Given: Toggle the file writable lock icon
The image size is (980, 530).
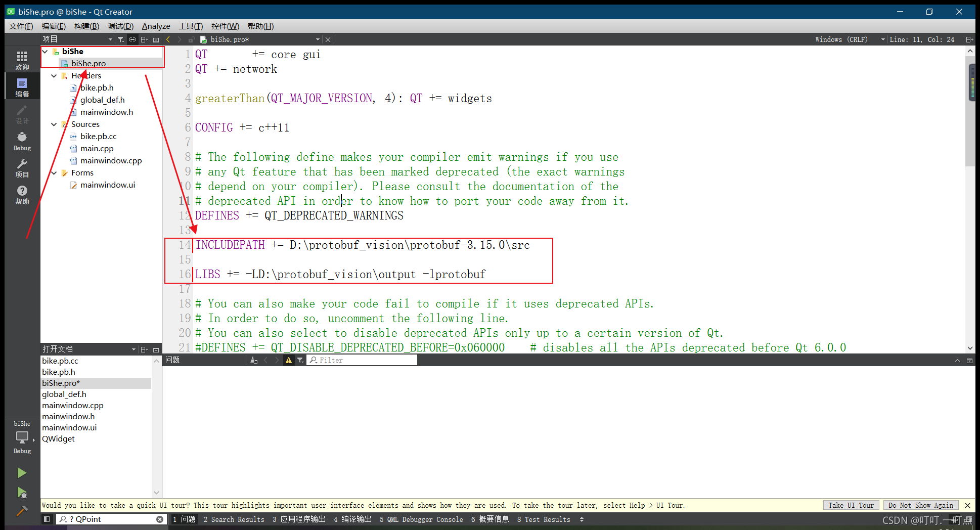Looking at the screenshot, I should pos(191,39).
